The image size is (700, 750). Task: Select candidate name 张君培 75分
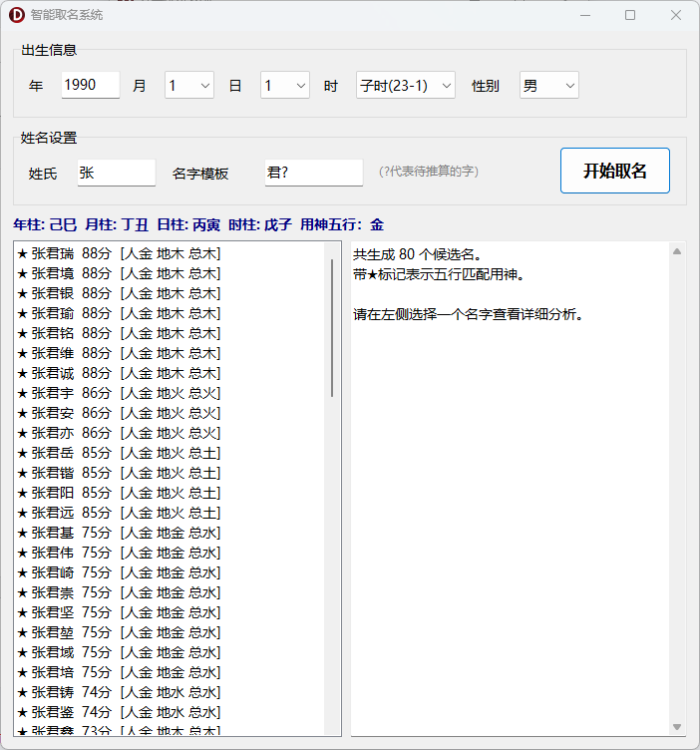(170, 672)
